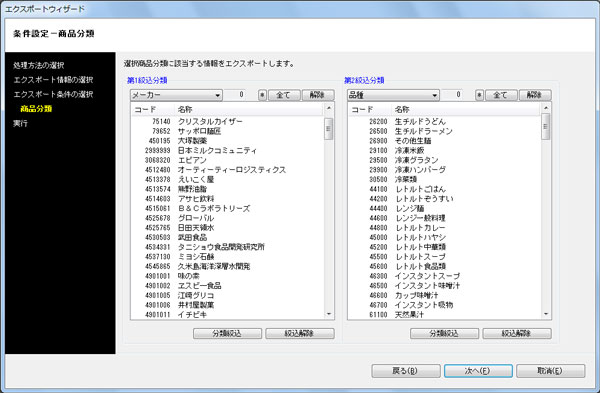This screenshot has height=393, width=600.
Task: Select 商品分類 step in sidebar
Action: tap(36, 109)
